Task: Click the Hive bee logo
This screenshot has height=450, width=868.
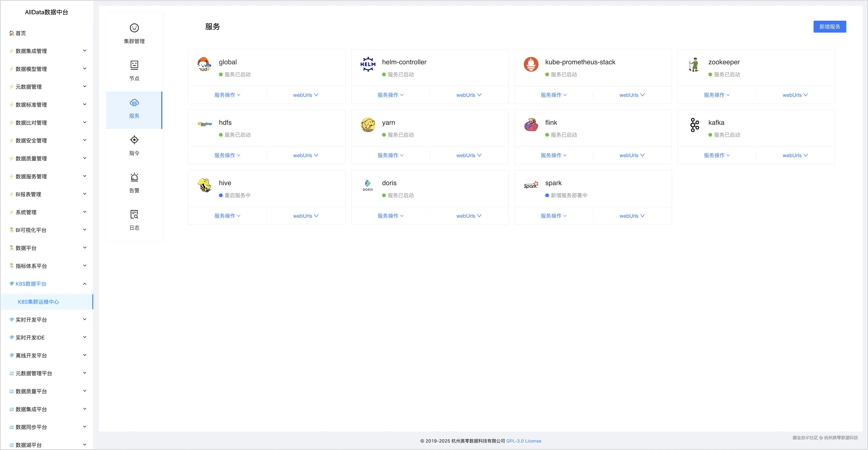Action: coord(204,185)
